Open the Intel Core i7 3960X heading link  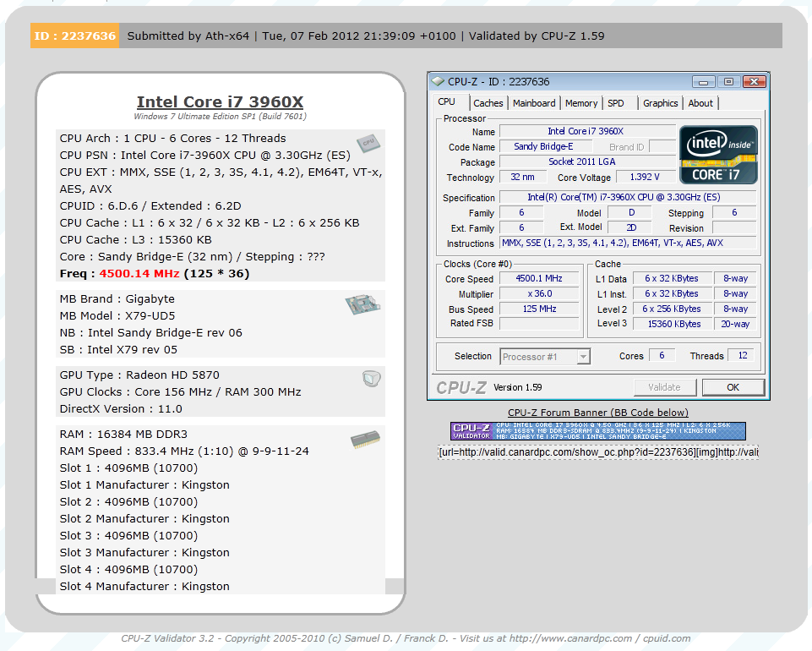coord(220,101)
